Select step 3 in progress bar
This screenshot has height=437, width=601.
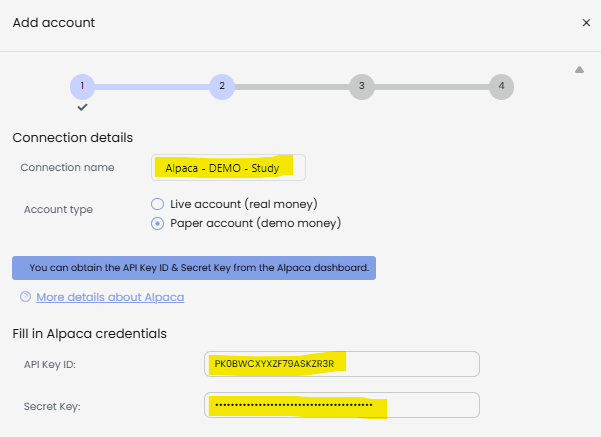click(x=361, y=87)
